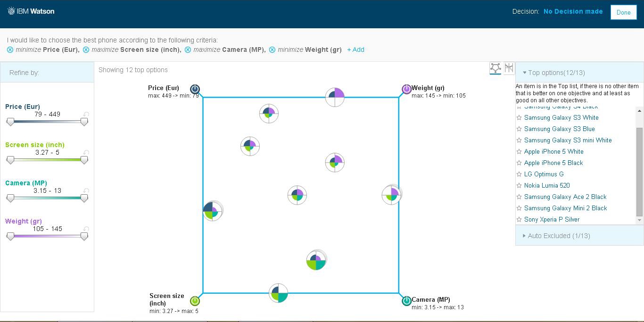Image resolution: width=644 pixels, height=322 pixels.
Task: Click the Camera slider maximum handle
Action: (84, 198)
